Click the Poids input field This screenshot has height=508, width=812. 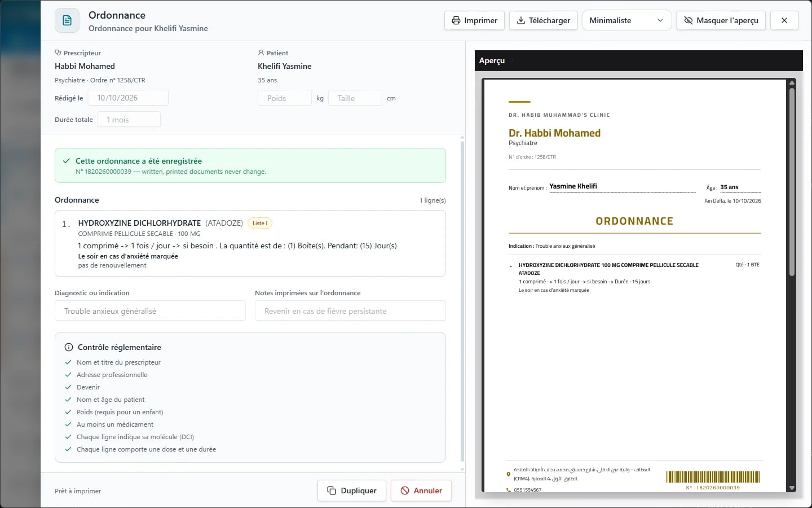click(x=285, y=98)
